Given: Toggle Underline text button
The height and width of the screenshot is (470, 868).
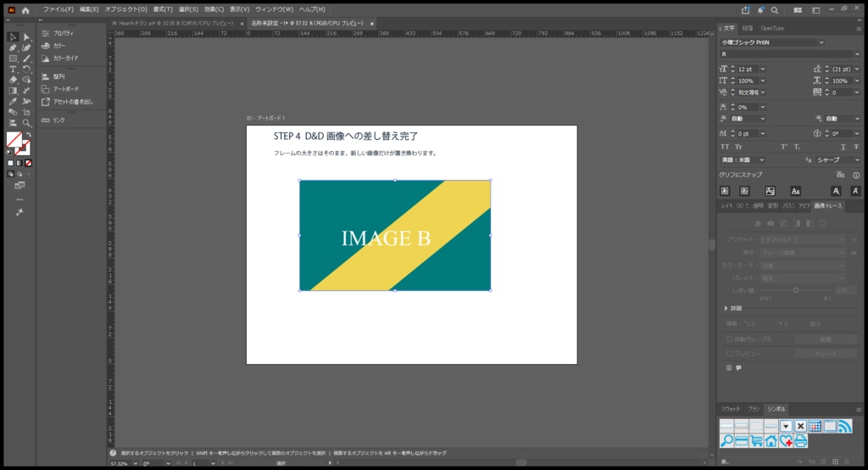Looking at the screenshot, I should click(x=843, y=147).
